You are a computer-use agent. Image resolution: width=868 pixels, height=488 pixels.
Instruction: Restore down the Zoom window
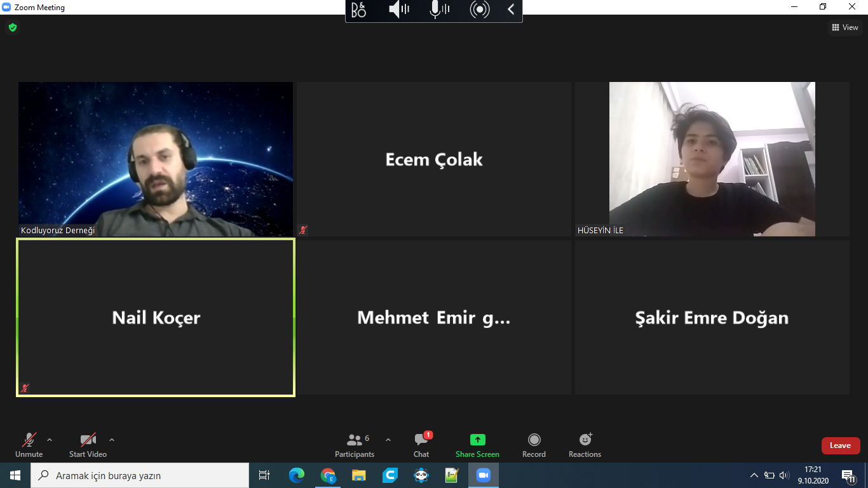click(824, 7)
